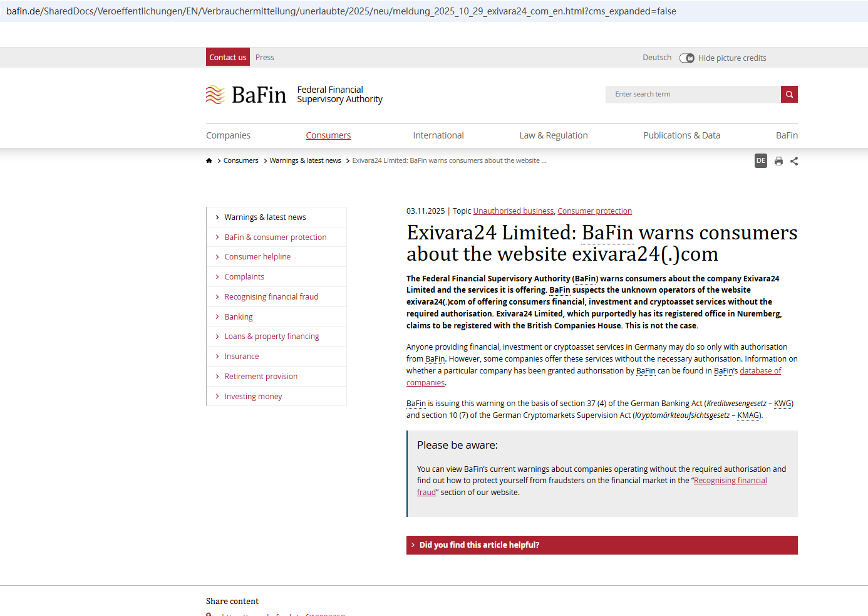The height and width of the screenshot is (616, 868).
Task: Click the 'Share content' heading
Action: coord(232,602)
